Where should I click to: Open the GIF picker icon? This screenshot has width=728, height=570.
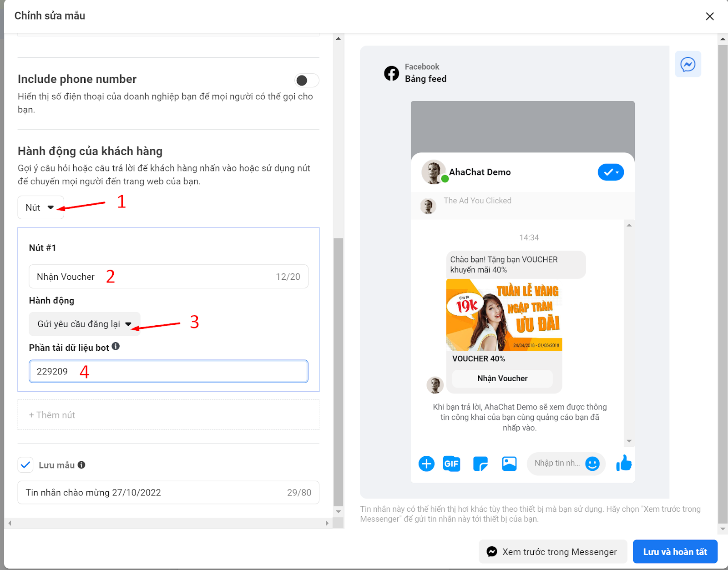click(x=451, y=464)
